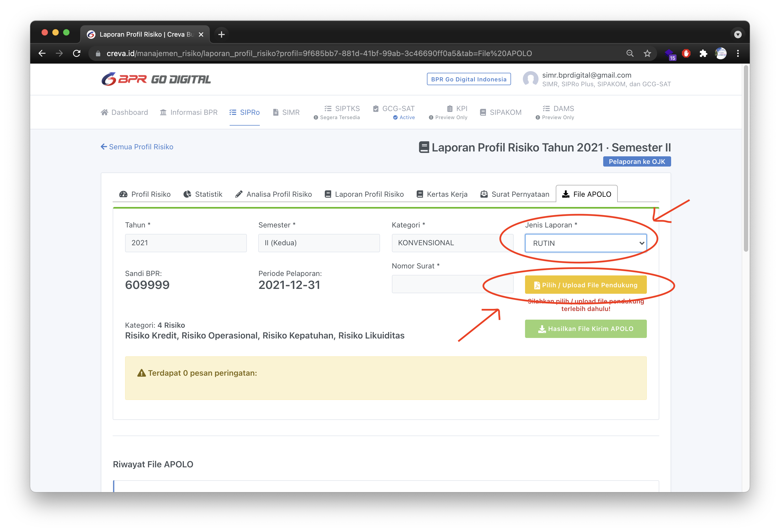The height and width of the screenshot is (532, 780).
Task: Switch to the Statistik tab
Action: pos(203,194)
